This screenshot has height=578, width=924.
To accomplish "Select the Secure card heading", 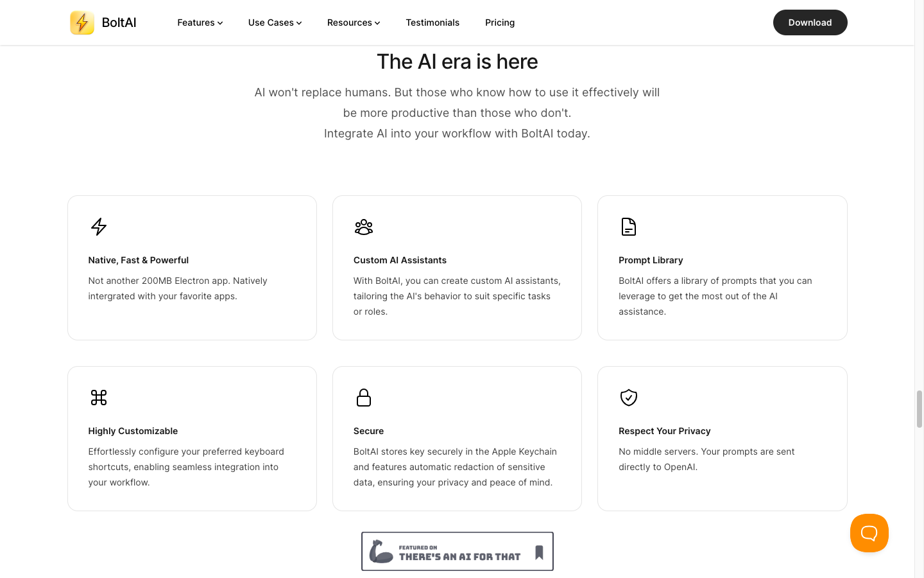I will coord(368,431).
